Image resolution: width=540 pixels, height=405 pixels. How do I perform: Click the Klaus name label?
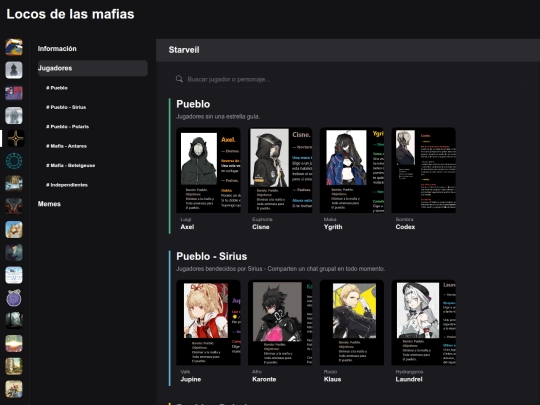pos(332,379)
